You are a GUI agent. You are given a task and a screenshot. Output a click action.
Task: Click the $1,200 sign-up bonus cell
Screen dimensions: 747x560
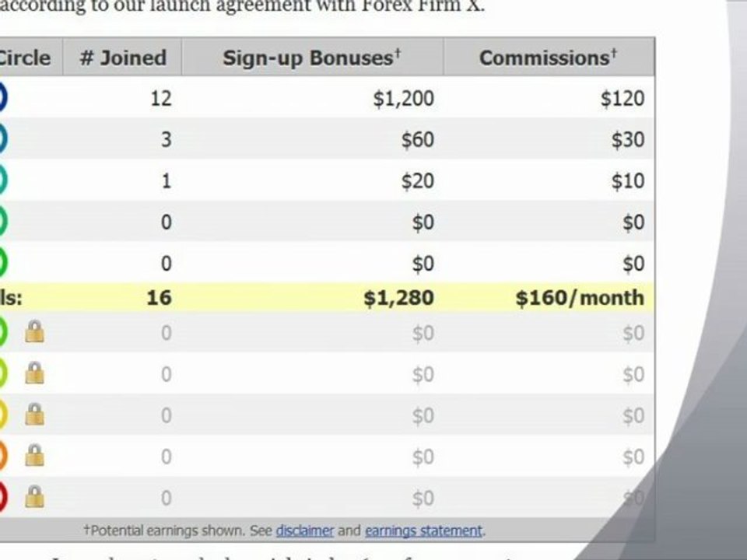coord(404,99)
